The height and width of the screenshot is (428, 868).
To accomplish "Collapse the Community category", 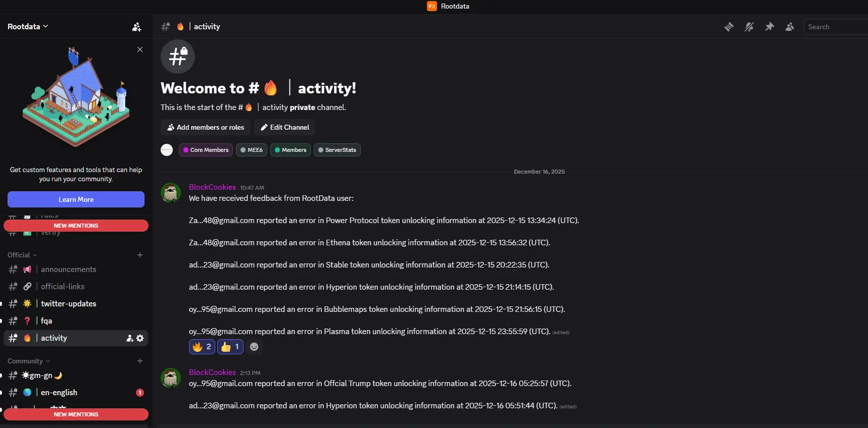I will click(28, 361).
